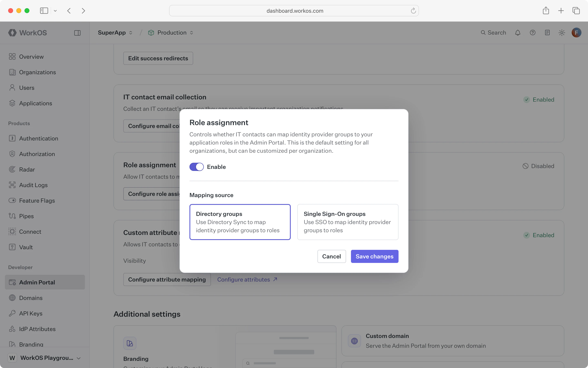Toggle the Enable role assignment switch
The height and width of the screenshot is (368, 588).
197,167
